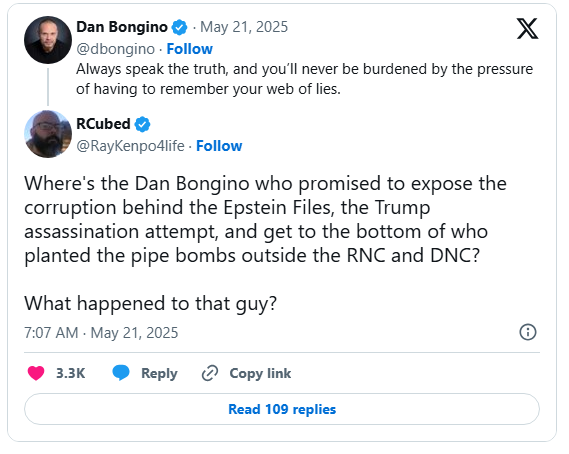Click the Reply label

(x=159, y=373)
